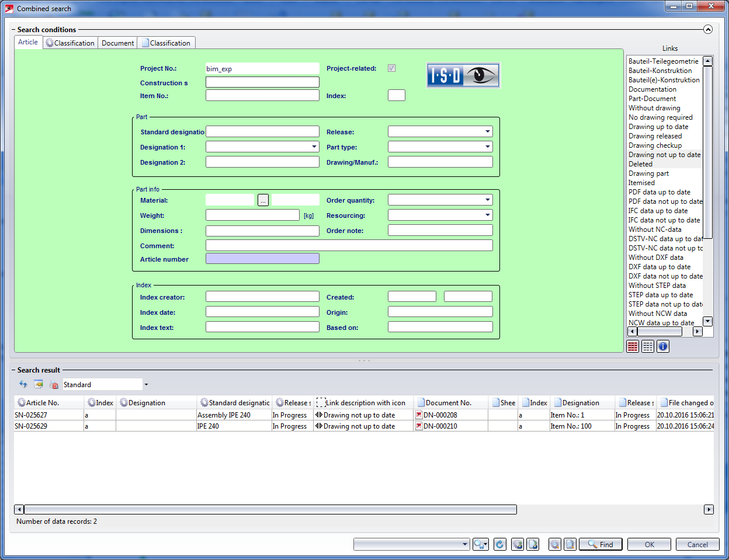Open the Standard result view dropdown

(146, 384)
